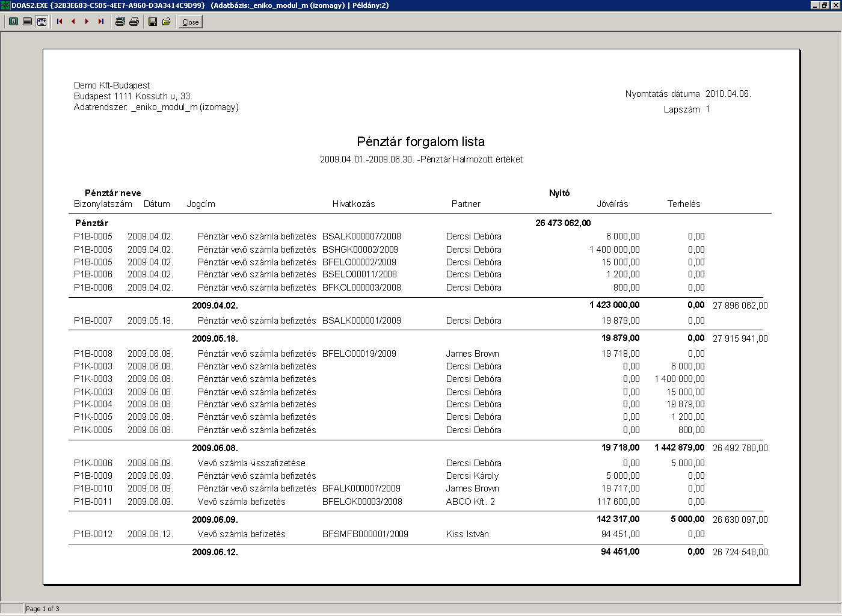
Task: Click reference BFALK000007/2009
Action: click(361, 488)
